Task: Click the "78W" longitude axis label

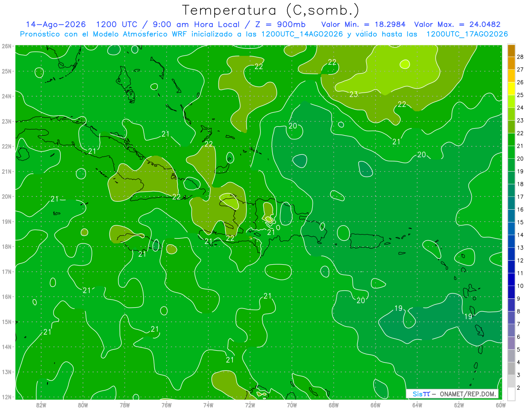Action: pos(125,405)
